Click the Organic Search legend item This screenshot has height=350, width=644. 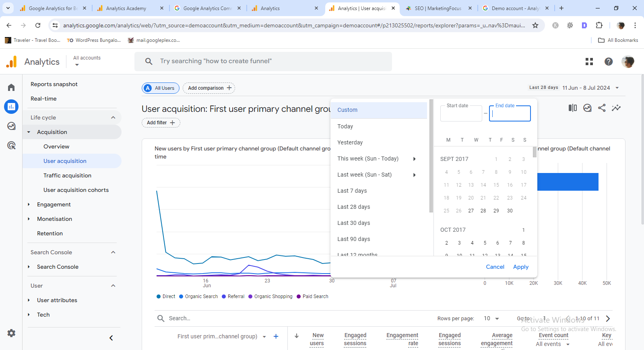(x=198, y=296)
